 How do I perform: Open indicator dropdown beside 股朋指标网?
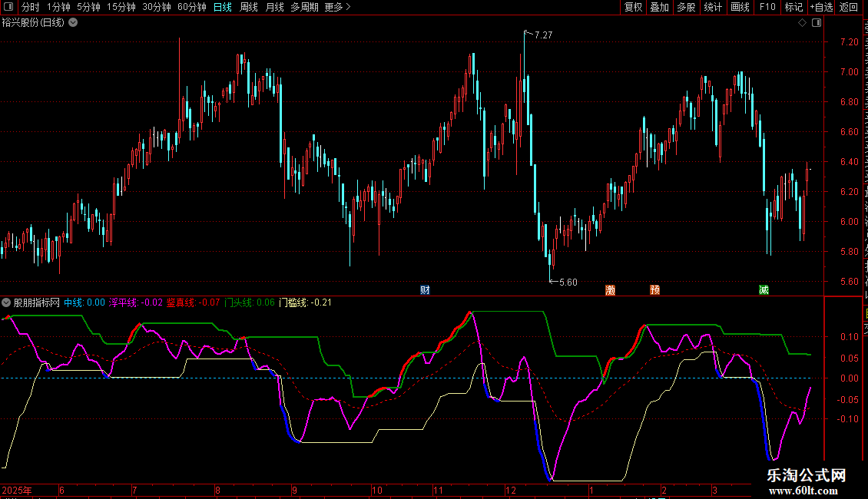6,302
